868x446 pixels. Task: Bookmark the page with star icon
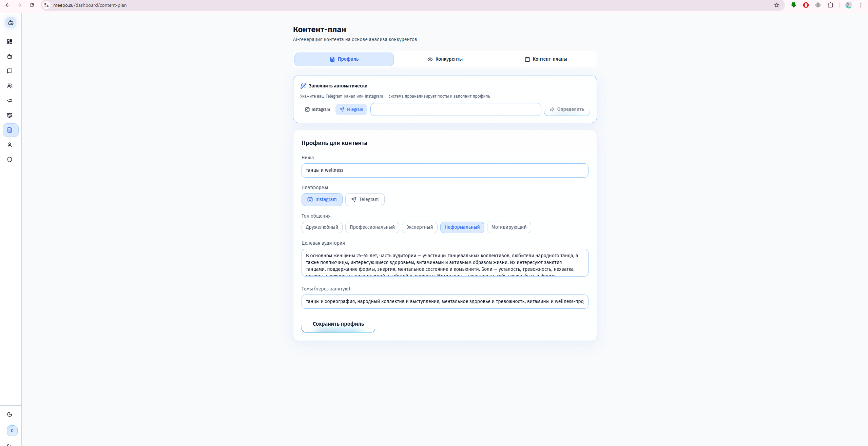777,5
